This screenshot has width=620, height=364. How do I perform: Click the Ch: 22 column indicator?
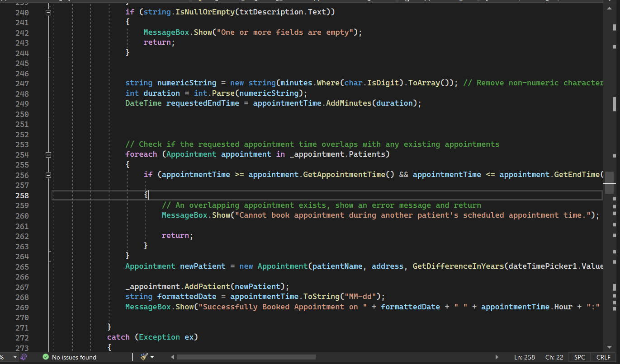tap(554, 357)
